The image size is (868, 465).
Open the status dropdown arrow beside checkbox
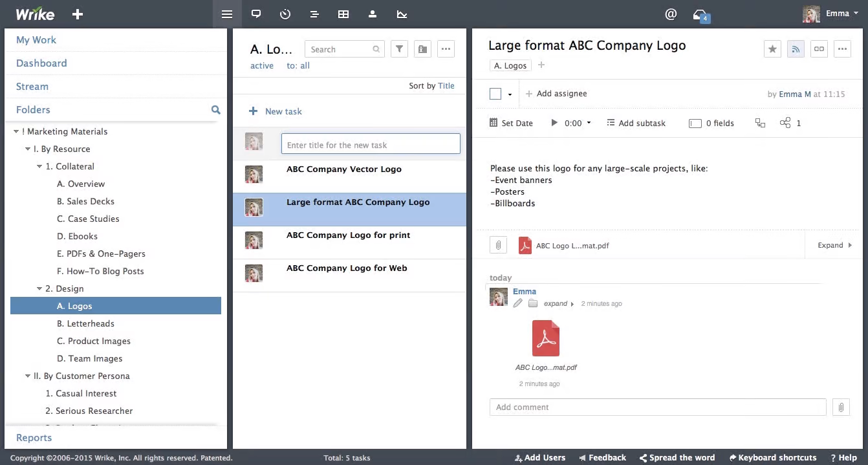click(510, 94)
